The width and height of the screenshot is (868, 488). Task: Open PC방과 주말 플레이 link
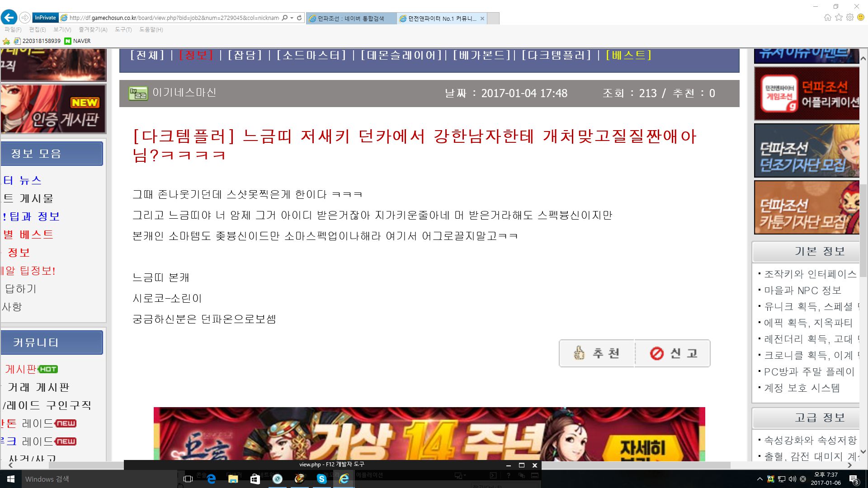[809, 371]
